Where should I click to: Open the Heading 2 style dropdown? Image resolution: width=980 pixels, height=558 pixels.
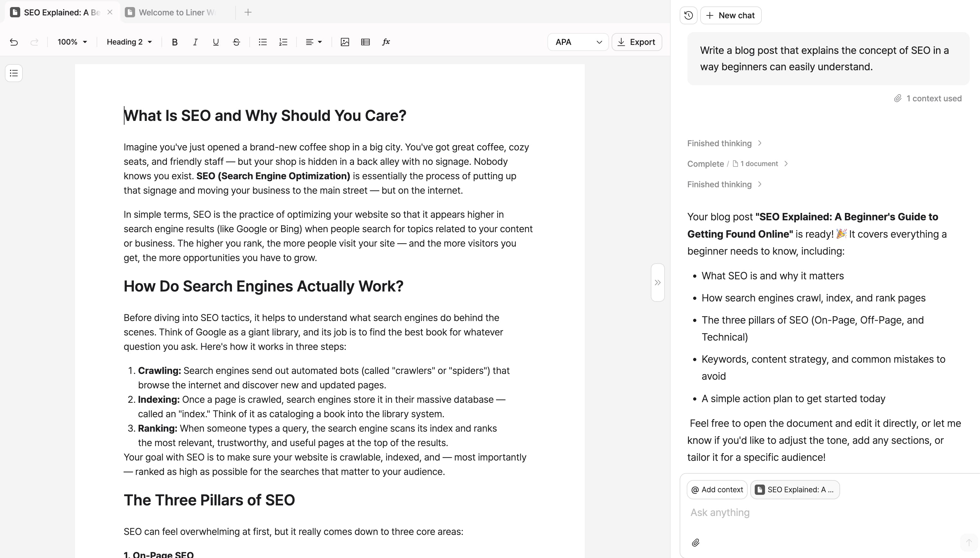click(129, 42)
